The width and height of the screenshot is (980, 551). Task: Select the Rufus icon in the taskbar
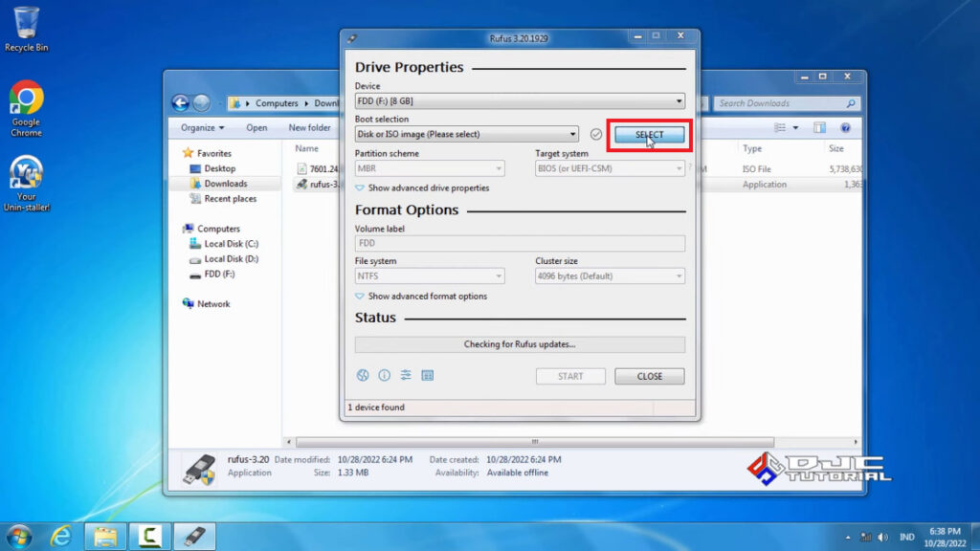click(x=194, y=536)
